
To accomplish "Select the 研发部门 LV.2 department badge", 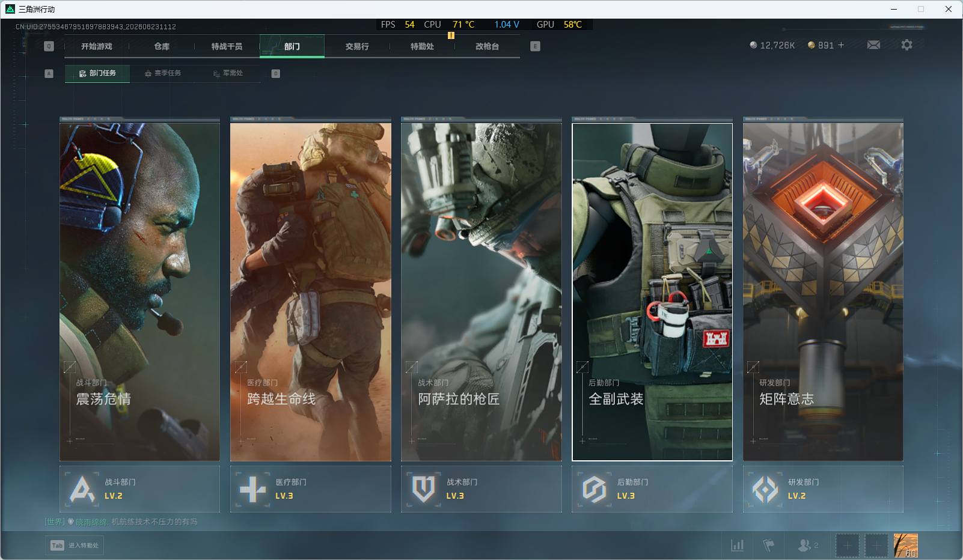I will pyautogui.click(x=823, y=489).
